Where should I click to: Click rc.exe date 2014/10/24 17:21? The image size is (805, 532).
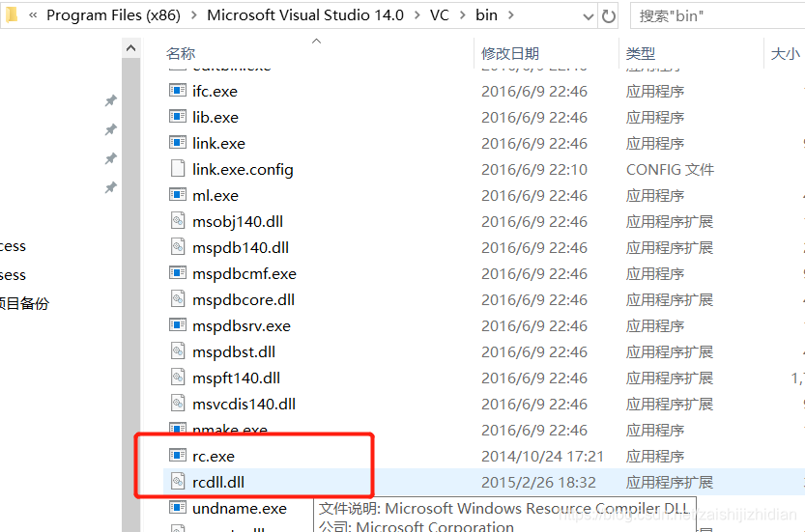(542, 456)
